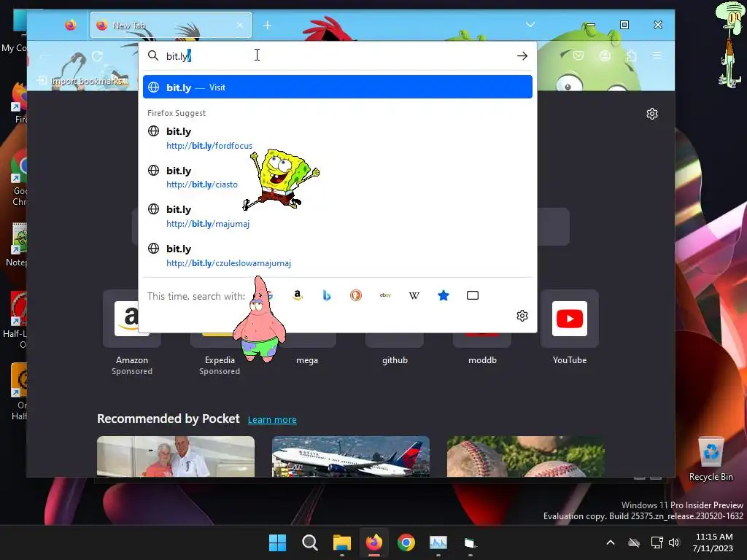
Task: Open the Firefox View pinned tab icon
Action: [71, 25]
